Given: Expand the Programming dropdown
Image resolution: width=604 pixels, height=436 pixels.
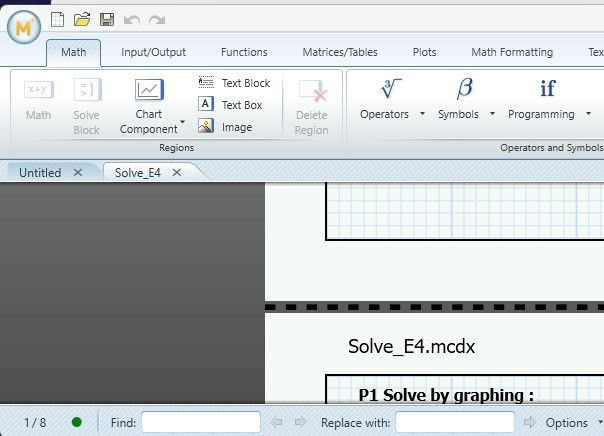Looking at the screenshot, I should pyautogui.click(x=548, y=101).
